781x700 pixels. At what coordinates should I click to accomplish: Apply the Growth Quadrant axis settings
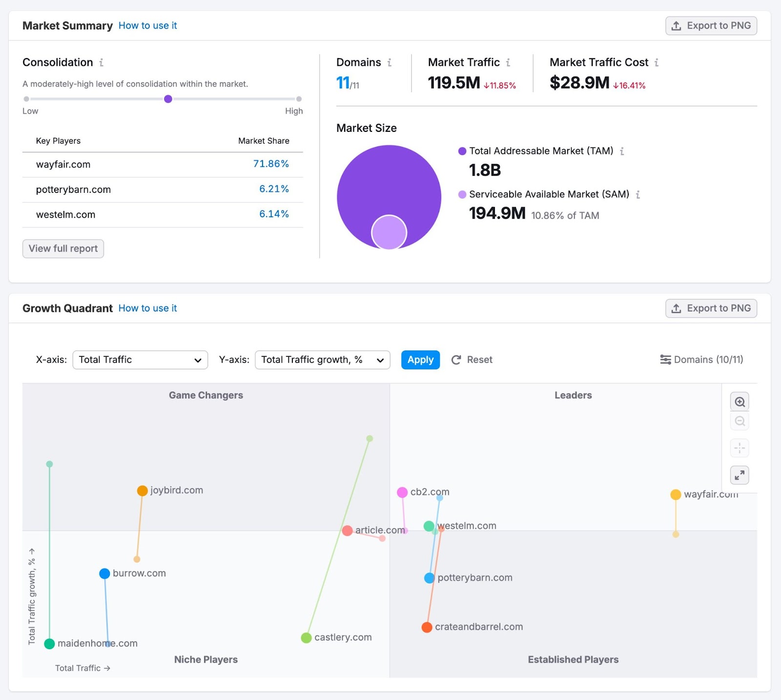point(420,360)
